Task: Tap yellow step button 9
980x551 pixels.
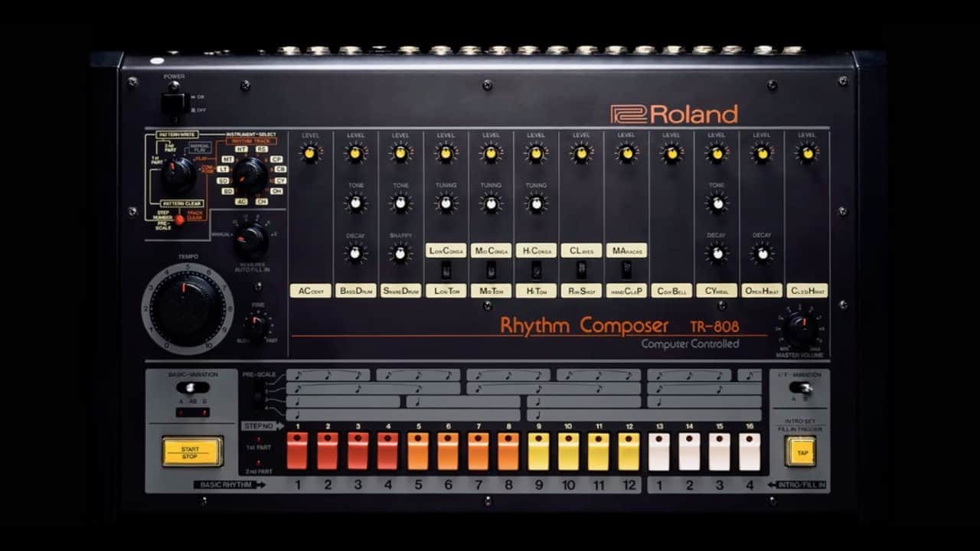Action: point(538,451)
